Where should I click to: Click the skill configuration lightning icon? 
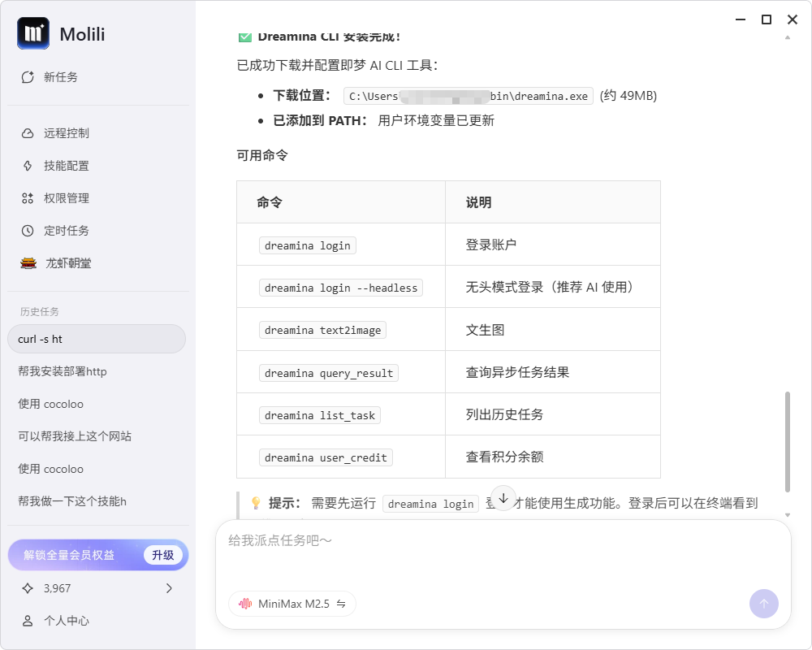point(28,166)
